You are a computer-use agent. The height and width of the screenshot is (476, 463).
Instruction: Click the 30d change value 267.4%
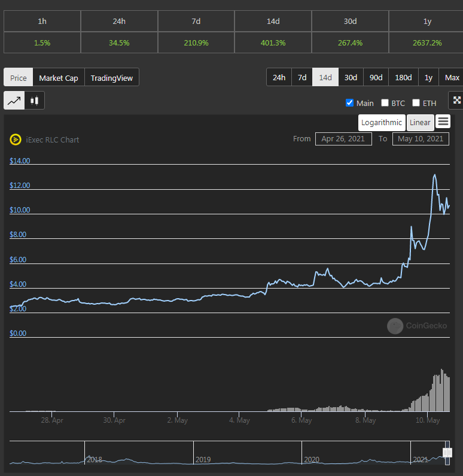pos(350,43)
